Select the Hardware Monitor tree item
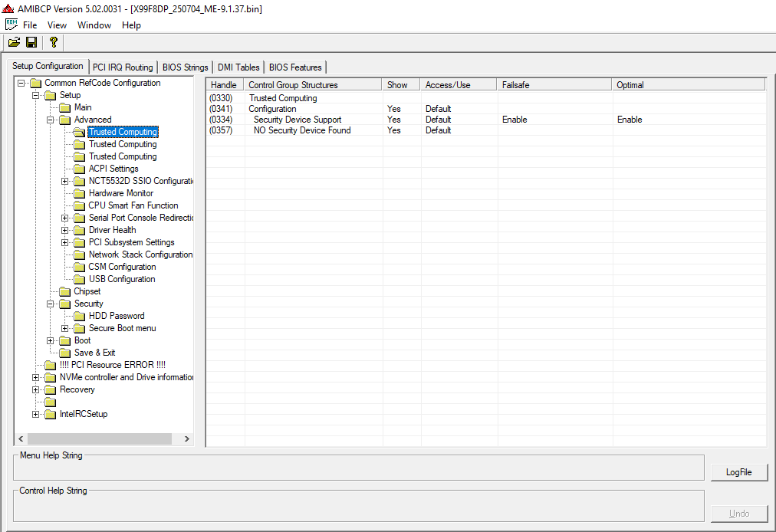This screenshot has width=776, height=532. [x=121, y=193]
